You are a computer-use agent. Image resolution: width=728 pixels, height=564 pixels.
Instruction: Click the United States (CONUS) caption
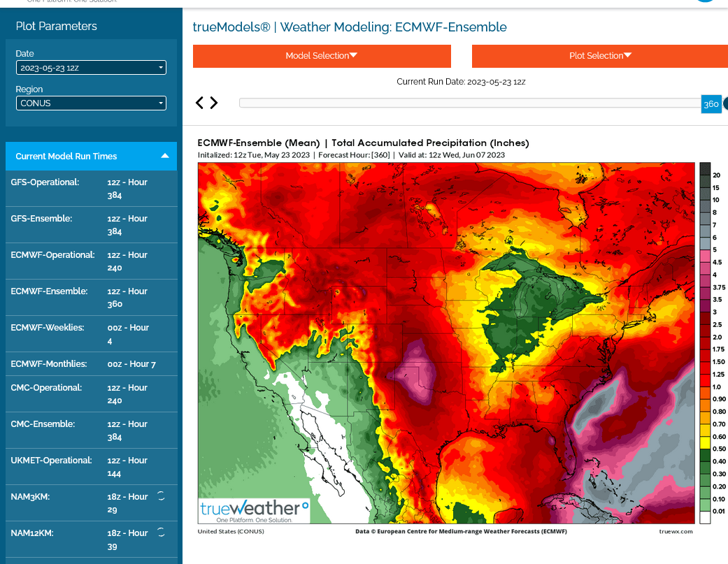[x=231, y=532]
